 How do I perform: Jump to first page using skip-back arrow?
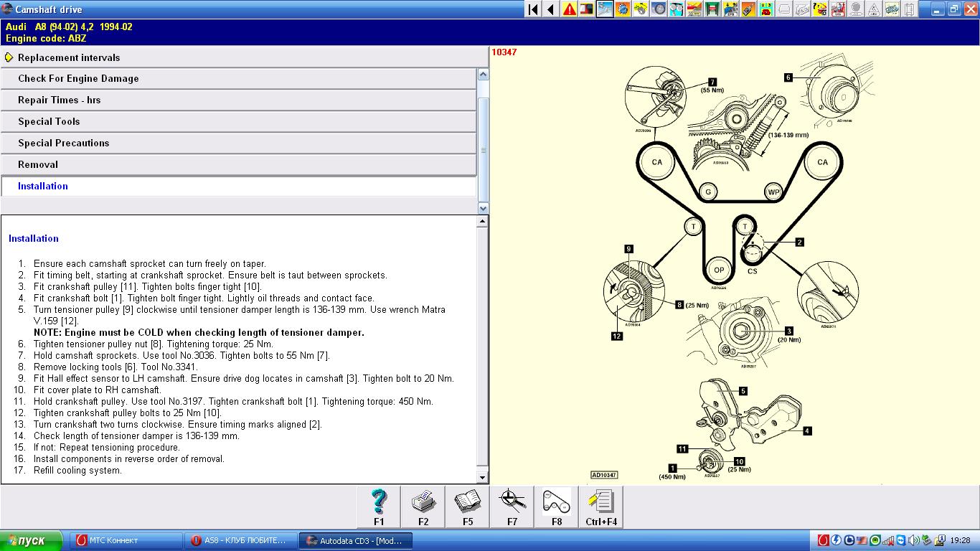pos(533,9)
